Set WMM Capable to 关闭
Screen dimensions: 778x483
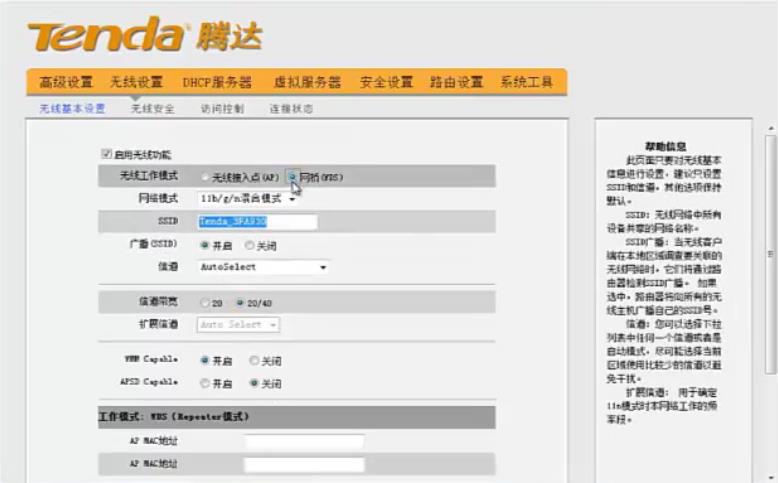tap(254, 361)
